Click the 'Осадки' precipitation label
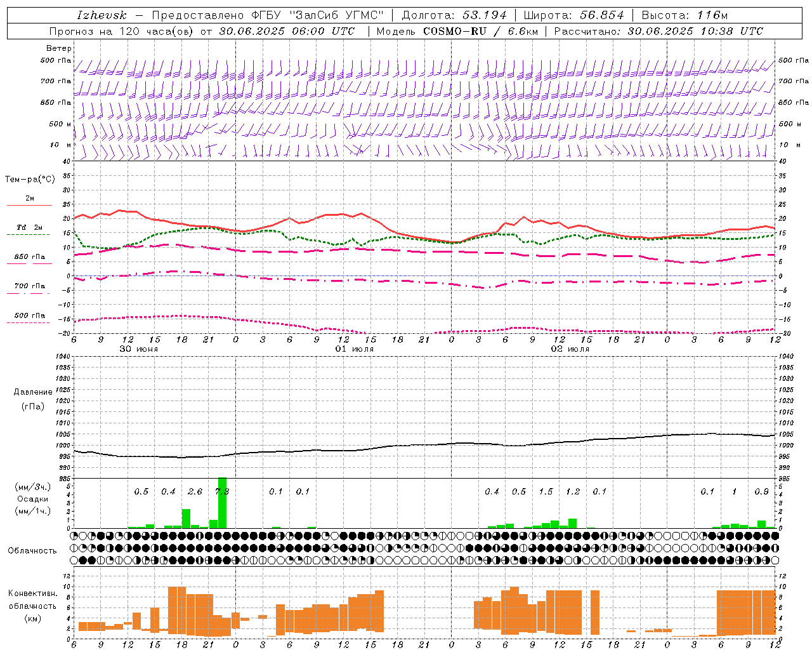The height and width of the screenshot is (650, 812). 33,499
